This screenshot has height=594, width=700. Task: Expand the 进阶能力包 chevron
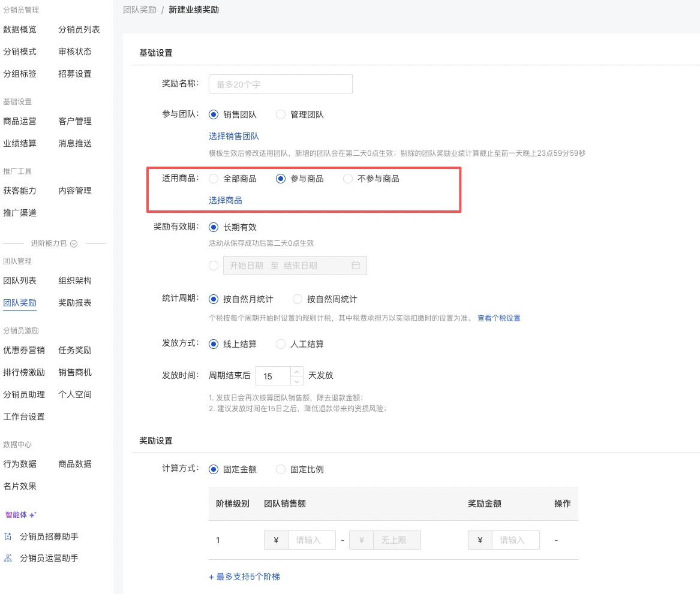pyautogui.click(x=74, y=244)
